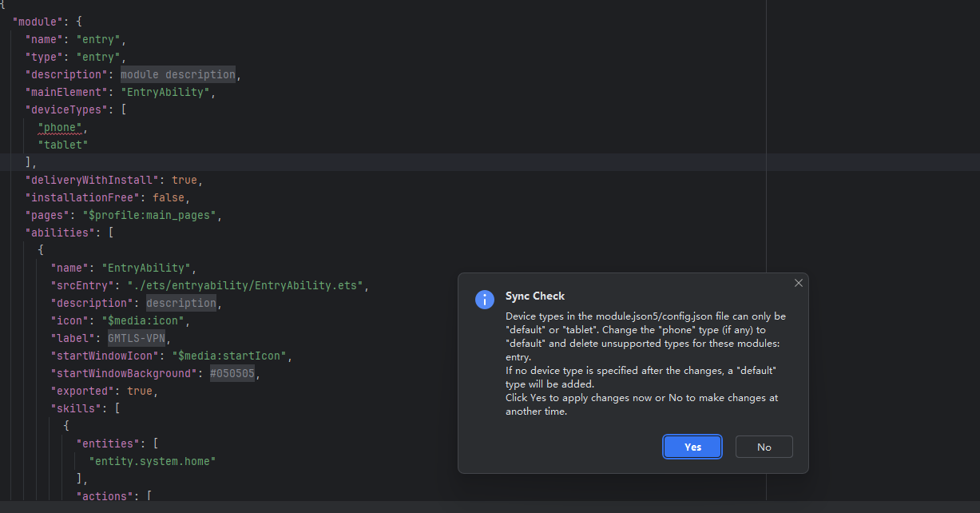Screen dimensions: 980x513
Task: Click the "deviceTypes" key
Action: [x=67, y=109]
